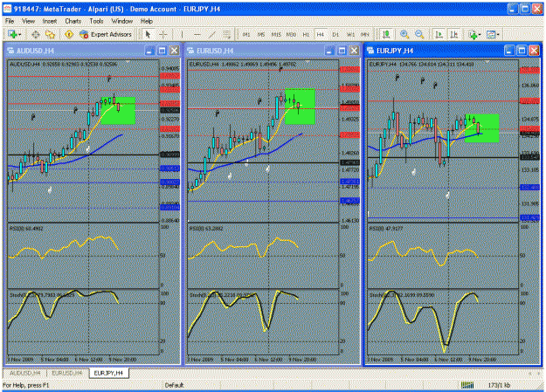This screenshot has height=392, width=546.
Task: Open the View menu
Action: [x=28, y=21]
